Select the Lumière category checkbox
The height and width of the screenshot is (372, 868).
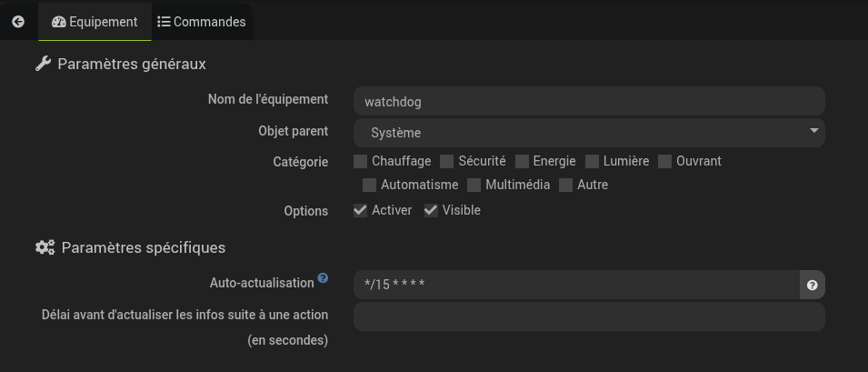593,162
